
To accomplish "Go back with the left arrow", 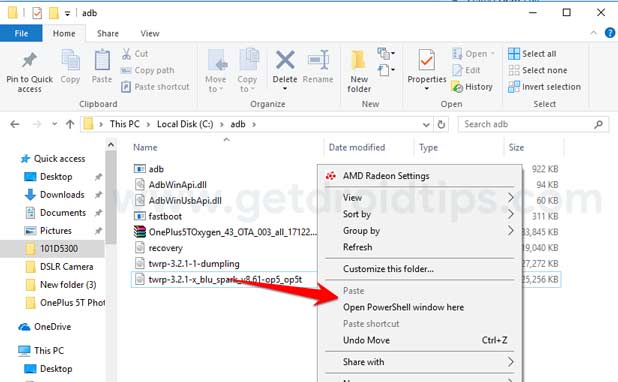I will click(x=15, y=125).
